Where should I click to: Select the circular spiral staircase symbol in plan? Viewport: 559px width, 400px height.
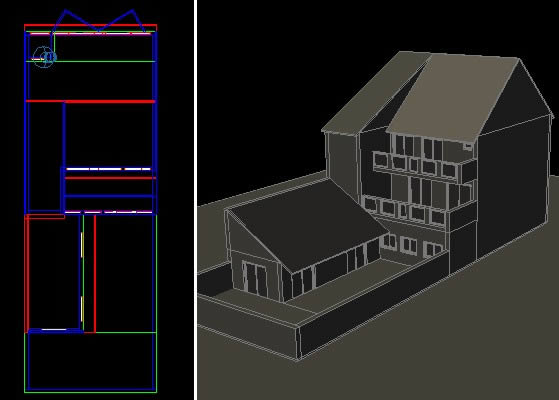[x=44, y=57]
